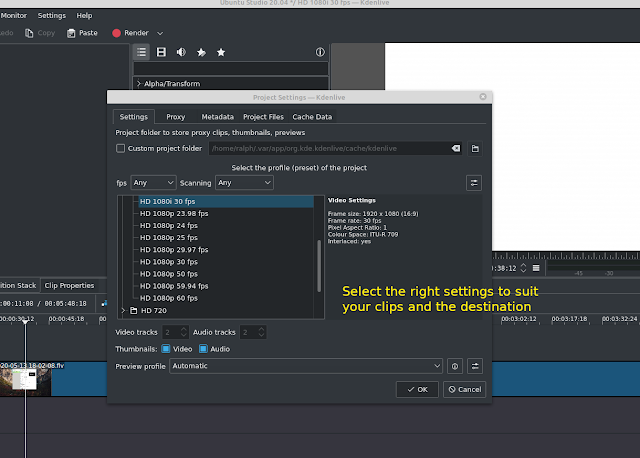Open manage project profiles button
Viewport: 640px width, 458px height.
coord(474,183)
